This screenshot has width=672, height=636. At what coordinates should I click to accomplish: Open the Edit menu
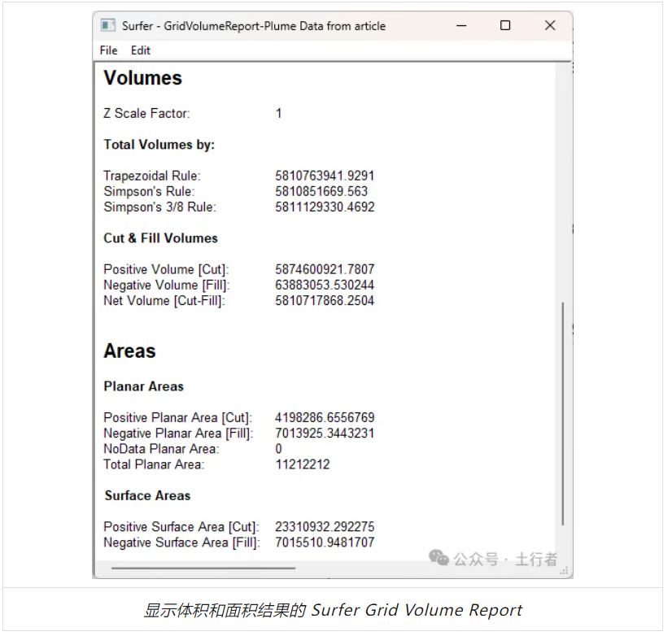coord(141,50)
